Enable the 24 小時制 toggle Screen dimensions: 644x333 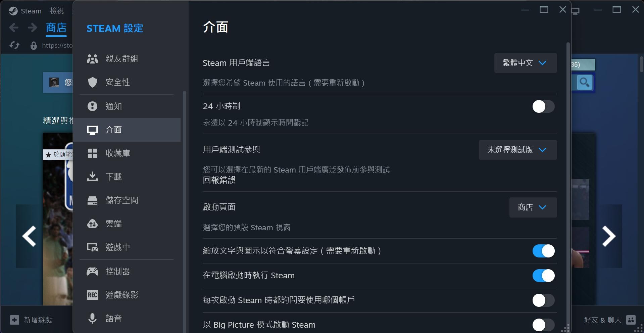coord(543,107)
